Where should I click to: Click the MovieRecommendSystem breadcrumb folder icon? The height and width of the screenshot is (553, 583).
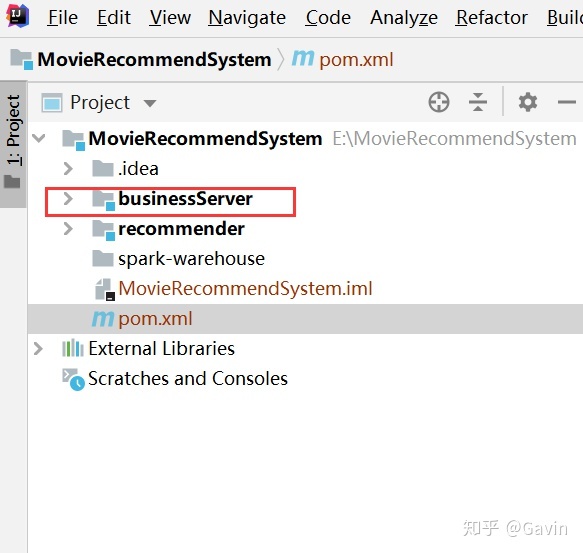22,60
